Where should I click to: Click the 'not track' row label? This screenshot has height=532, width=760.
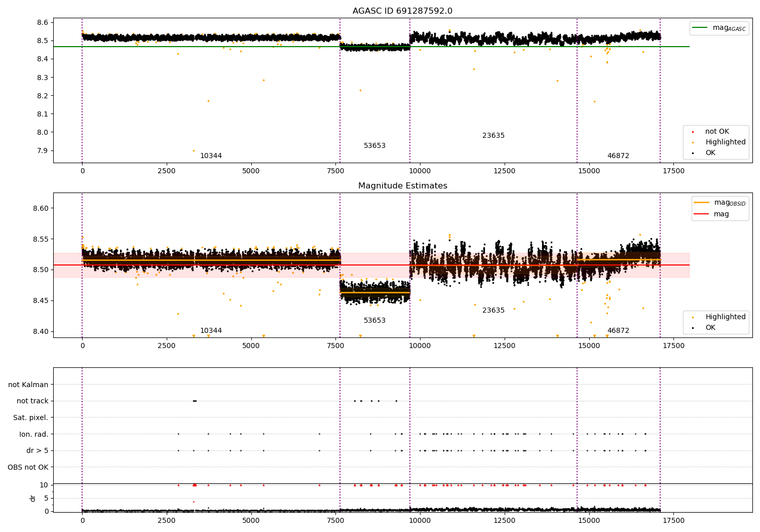[32, 401]
